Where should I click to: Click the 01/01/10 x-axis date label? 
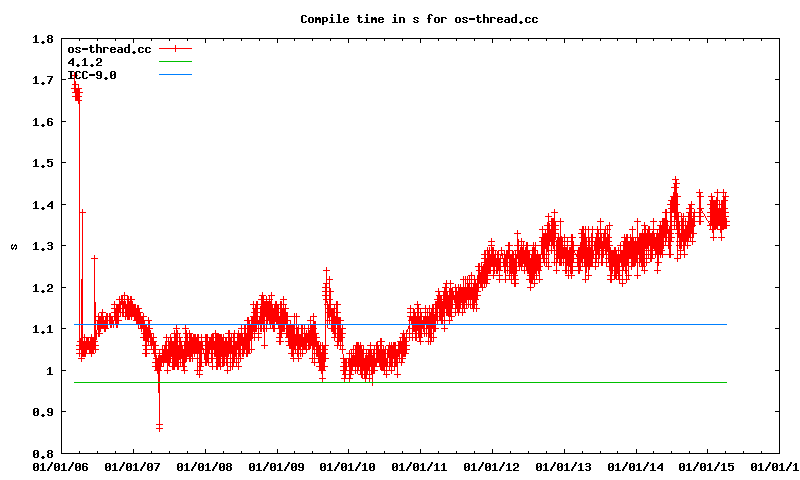click(x=348, y=466)
